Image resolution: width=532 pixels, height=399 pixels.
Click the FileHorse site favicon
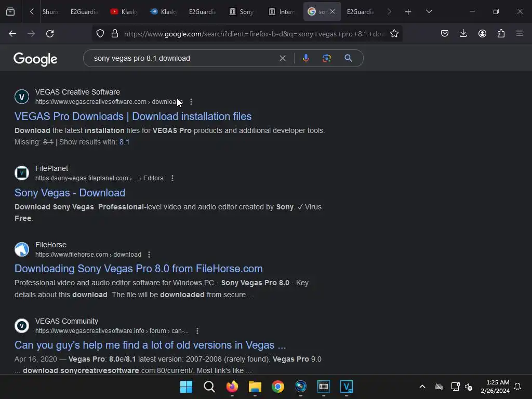(x=22, y=249)
